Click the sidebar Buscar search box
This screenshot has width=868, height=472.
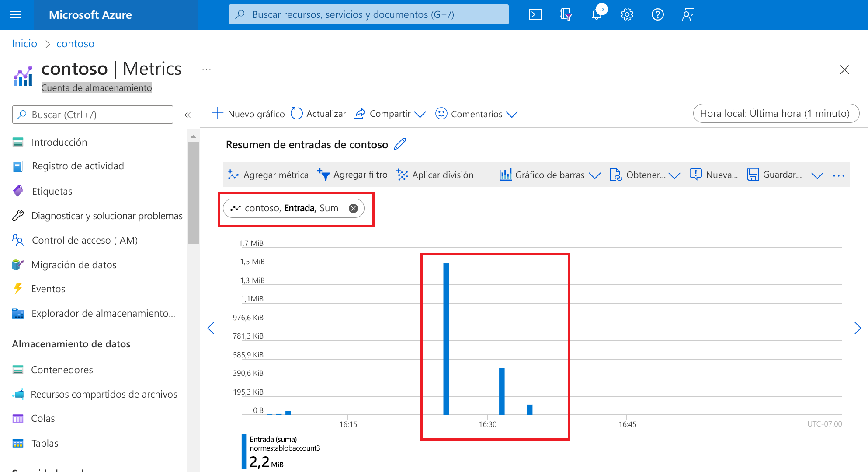tap(93, 115)
